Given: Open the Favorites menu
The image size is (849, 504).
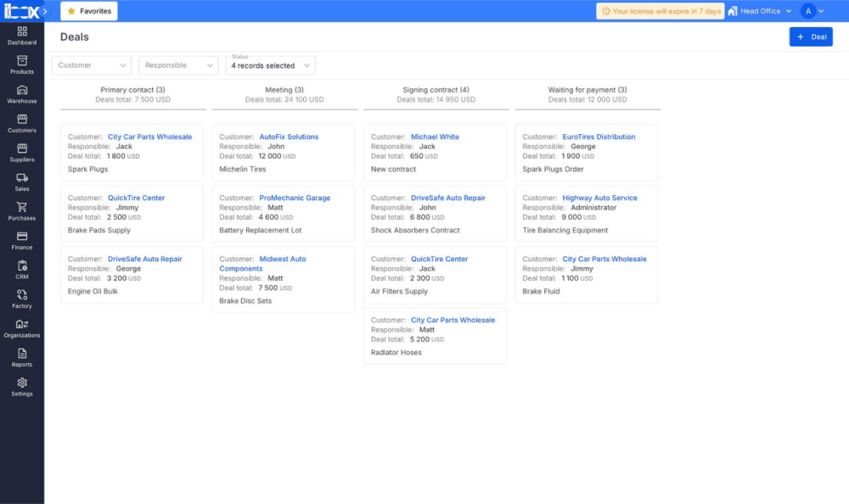Looking at the screenshot, I should 87,11.
